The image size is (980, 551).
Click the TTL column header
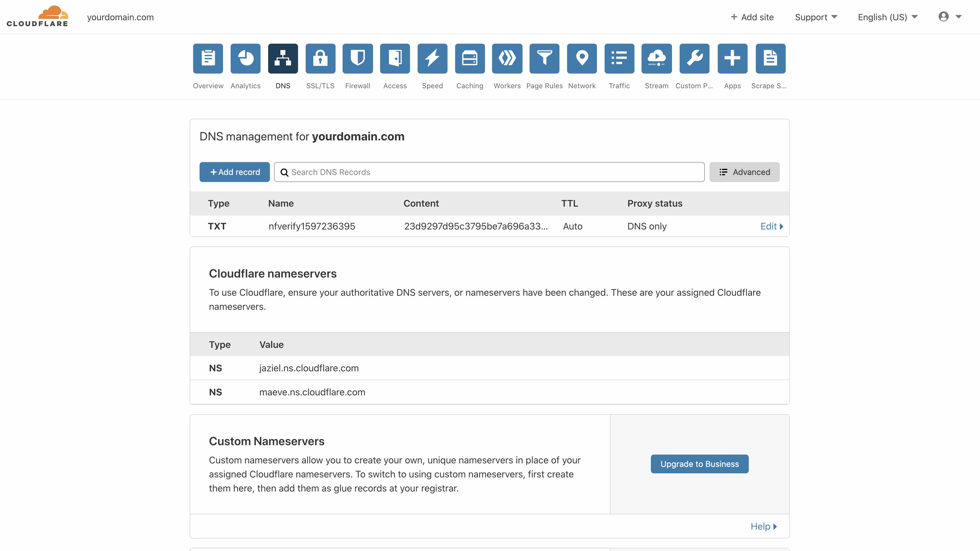(x=569, y=204)
